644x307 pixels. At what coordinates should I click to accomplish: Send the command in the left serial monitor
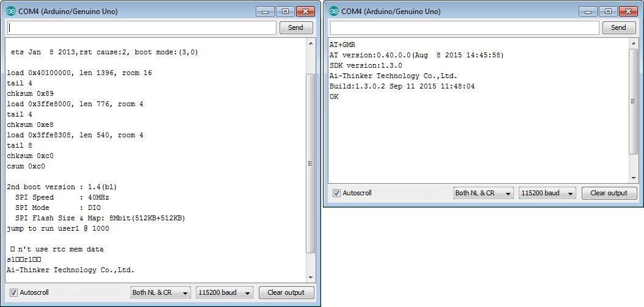[295, 27]
